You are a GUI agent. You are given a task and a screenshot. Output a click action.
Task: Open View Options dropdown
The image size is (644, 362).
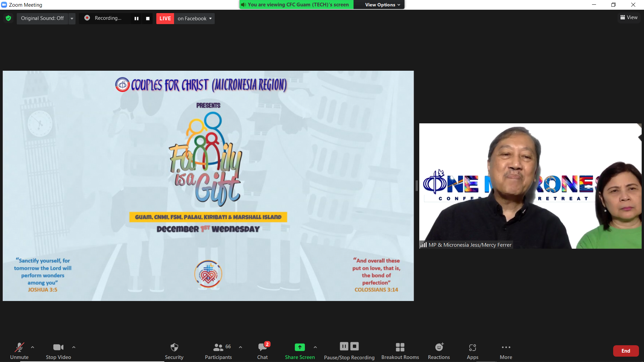(382, 5)
